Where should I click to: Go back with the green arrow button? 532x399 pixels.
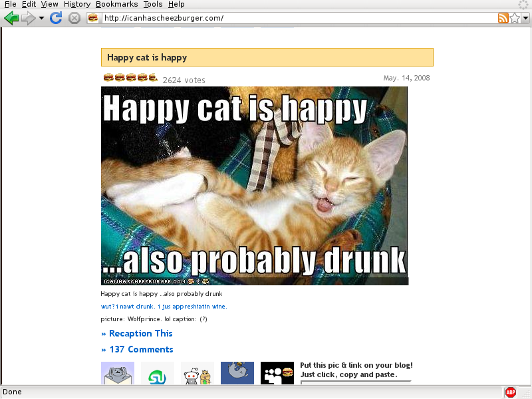[11, 18]
